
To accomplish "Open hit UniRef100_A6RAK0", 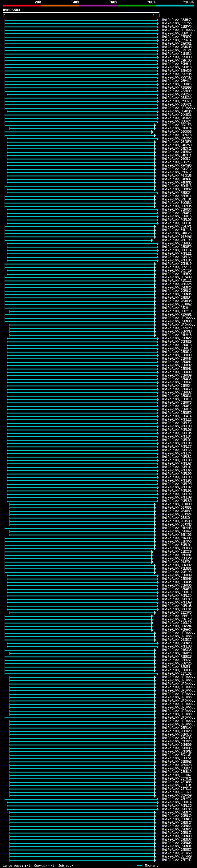I will point(176,629).
